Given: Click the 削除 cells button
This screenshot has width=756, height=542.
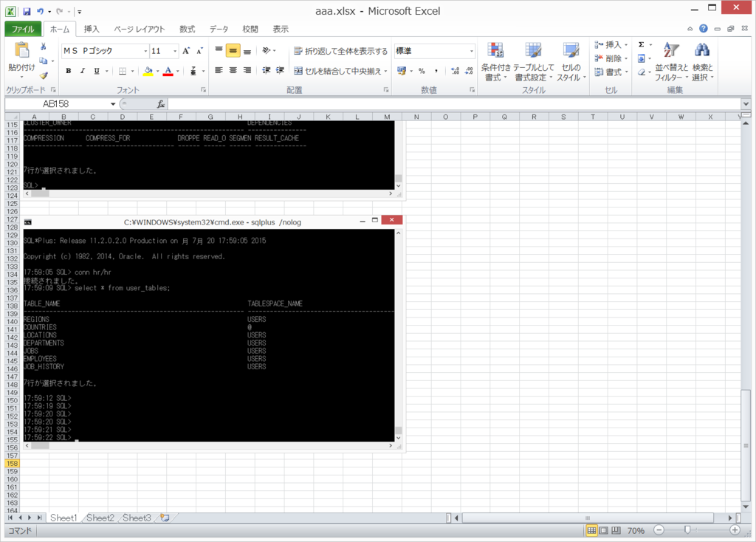Looking at the screenshot, I should pos(611,58).
